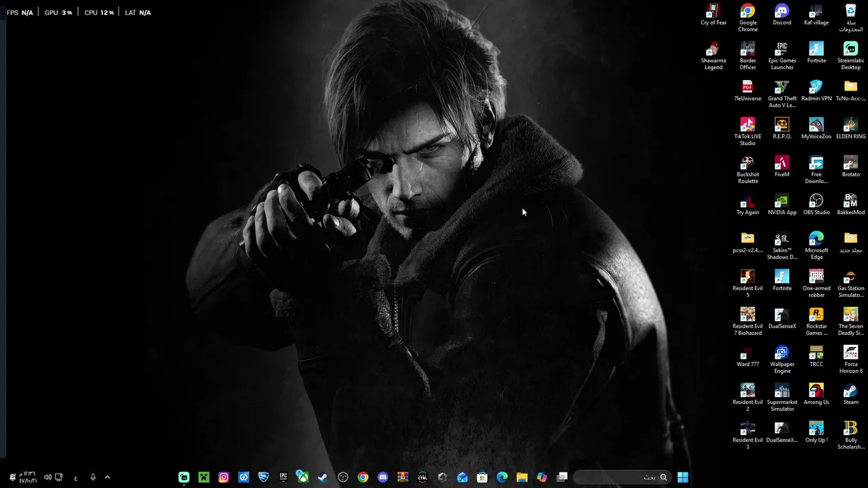
Task: Select Bully Scholarship desktop icon
Action: pos(850,436)
